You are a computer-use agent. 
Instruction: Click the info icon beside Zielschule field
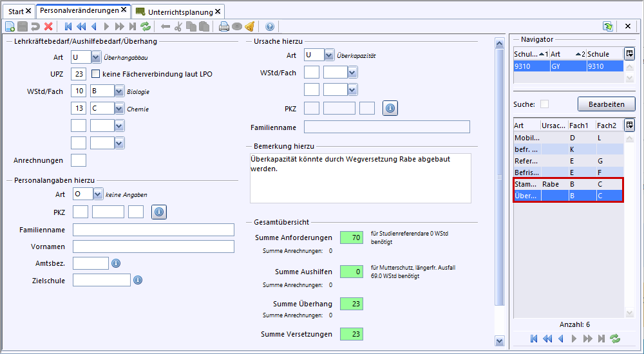pos(138,280)
